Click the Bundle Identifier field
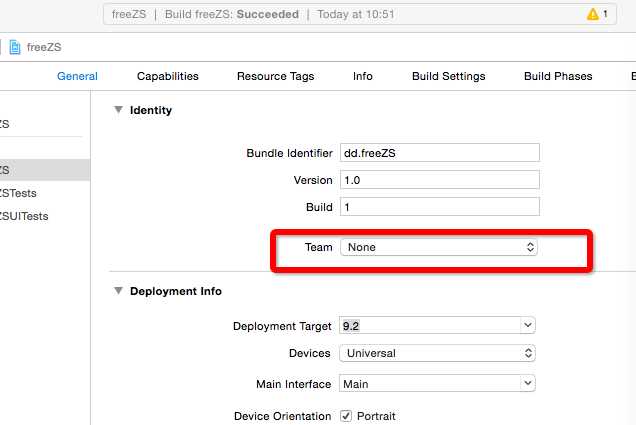The height and width of the screenshot is (425, 636). point(440,153)
